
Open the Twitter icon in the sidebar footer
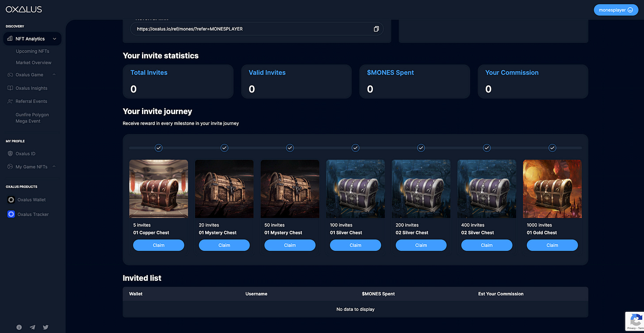[x=46, y=327]
